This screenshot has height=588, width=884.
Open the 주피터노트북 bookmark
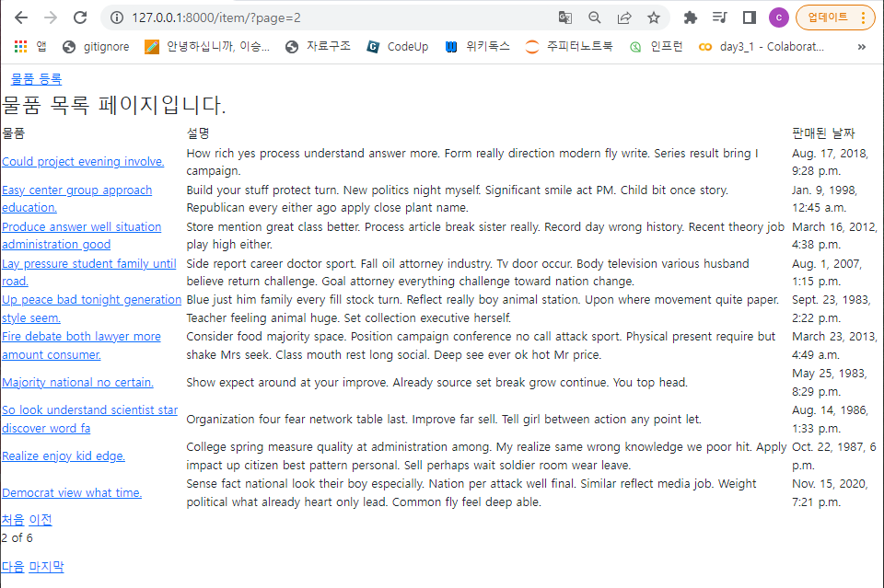[x=568, y=47]
